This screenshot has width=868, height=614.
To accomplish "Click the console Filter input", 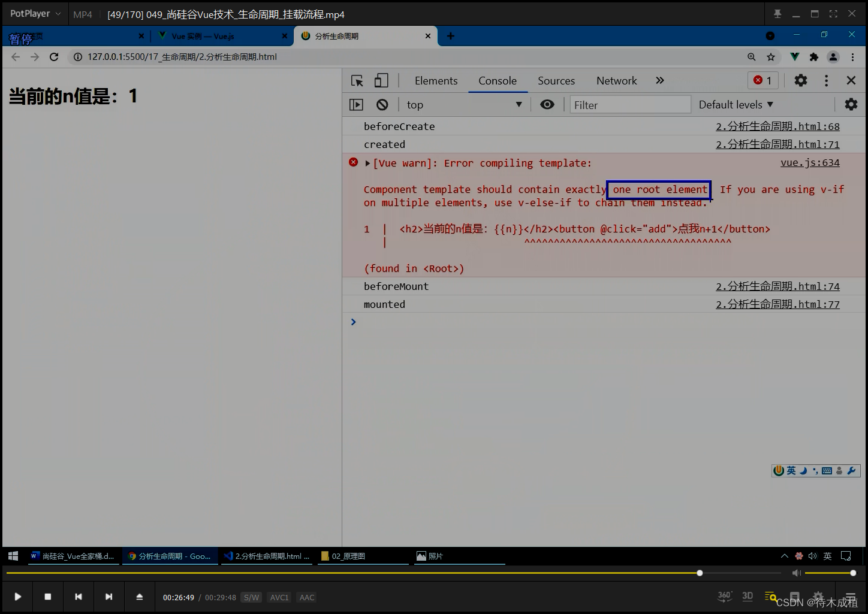I will 630,105.
